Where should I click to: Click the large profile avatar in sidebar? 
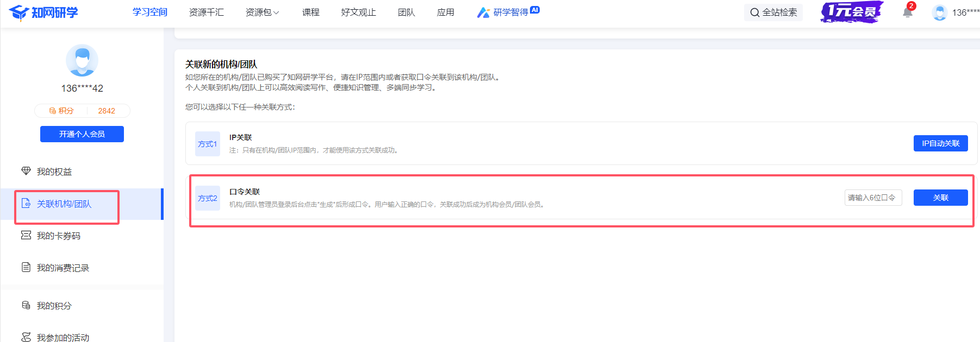(x=82, y=60)
